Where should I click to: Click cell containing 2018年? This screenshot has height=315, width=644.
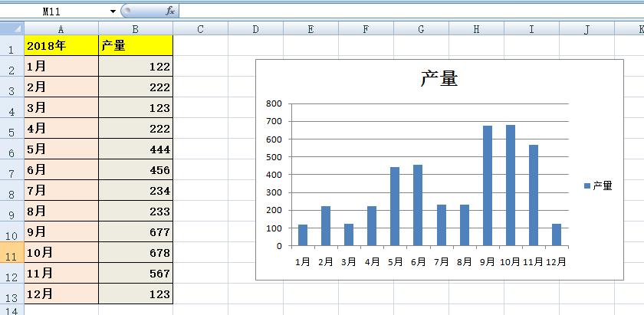click(61, 45)
